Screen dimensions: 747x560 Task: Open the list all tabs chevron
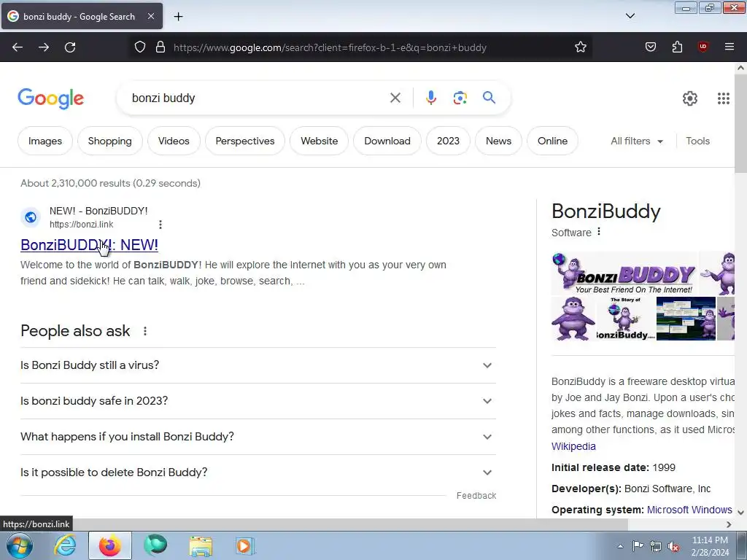(630, 16)
